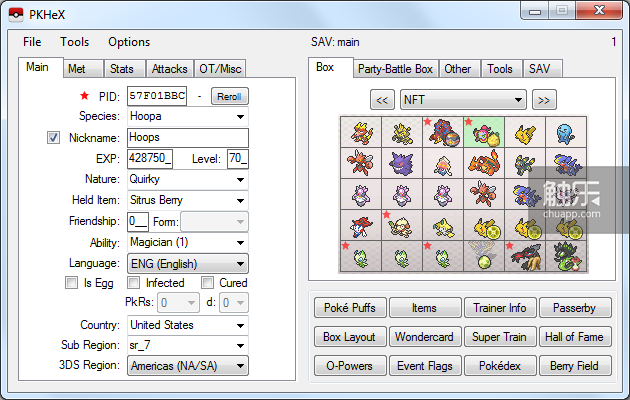Open the Poké Puffs editor
Screen dimensions: 630x400
coord(350,308)
